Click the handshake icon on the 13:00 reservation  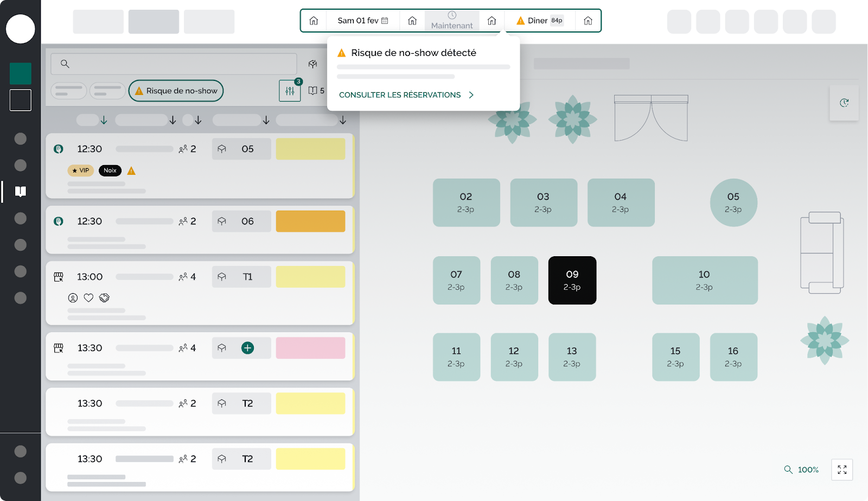(104, 297)
